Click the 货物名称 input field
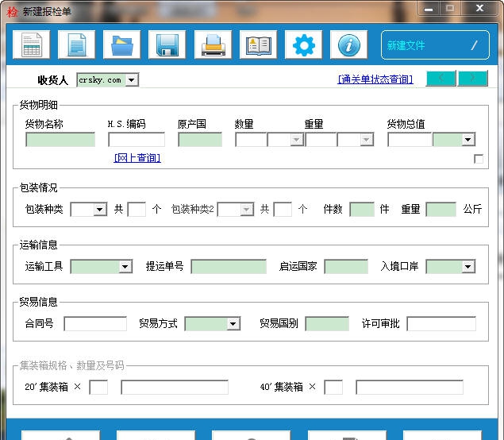Viewport: 504px width, 440px height. [x=60, y=140]
